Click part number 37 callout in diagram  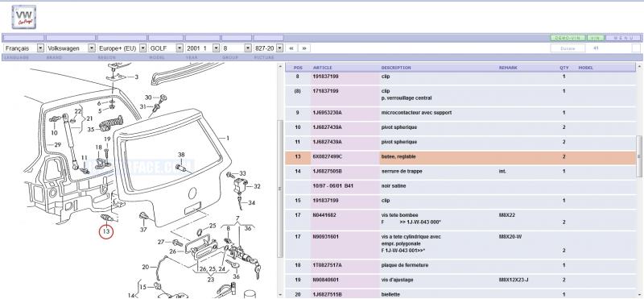143,230
